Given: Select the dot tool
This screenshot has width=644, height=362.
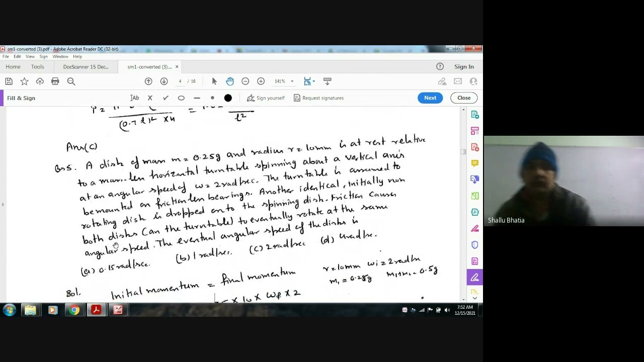Looking at the screenshot, I should (212, 98).
